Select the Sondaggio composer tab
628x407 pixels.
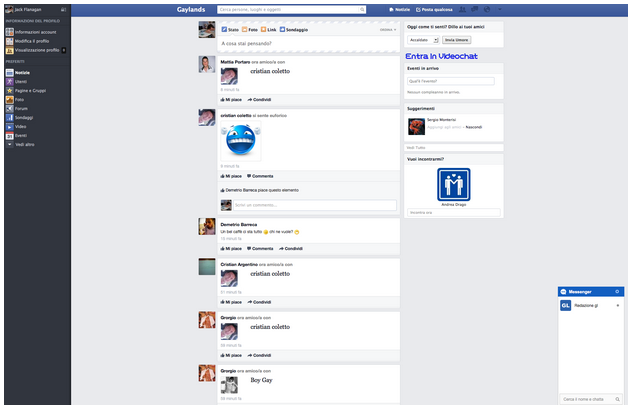(294, 30)
